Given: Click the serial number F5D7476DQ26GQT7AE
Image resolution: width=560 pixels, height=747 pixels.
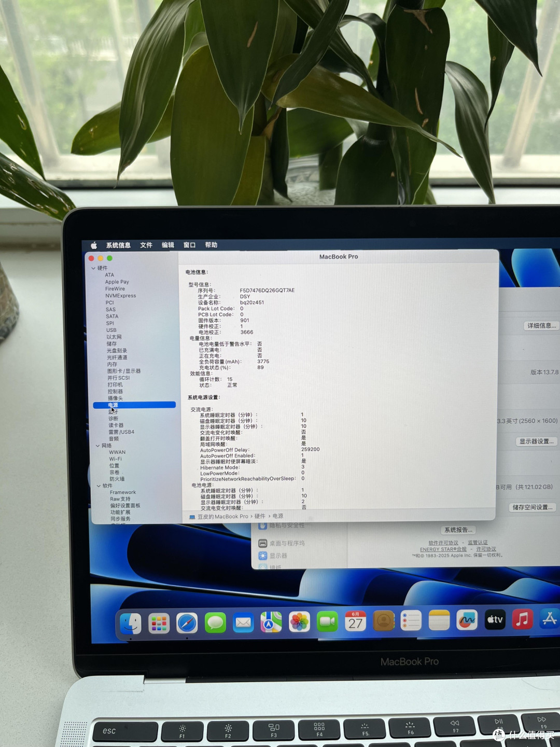Looking at the screenshot, I should [x=267, y=290].
